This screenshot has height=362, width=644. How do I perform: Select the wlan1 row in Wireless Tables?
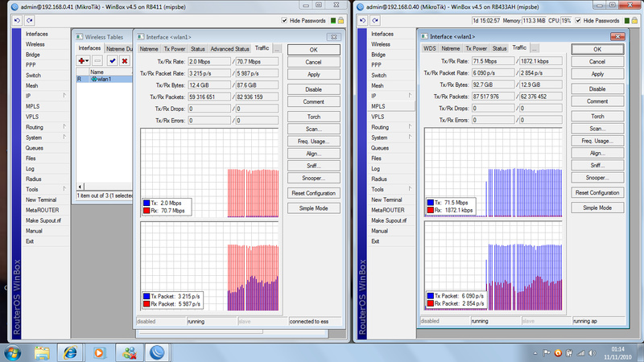[x=103, y=80]
